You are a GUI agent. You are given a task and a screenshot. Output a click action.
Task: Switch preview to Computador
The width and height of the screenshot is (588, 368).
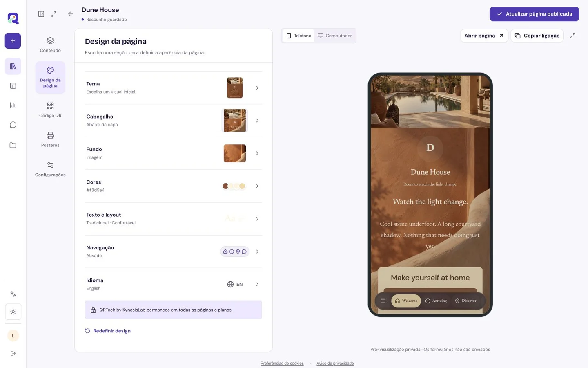pyautogui.click(x=335, y=36)
